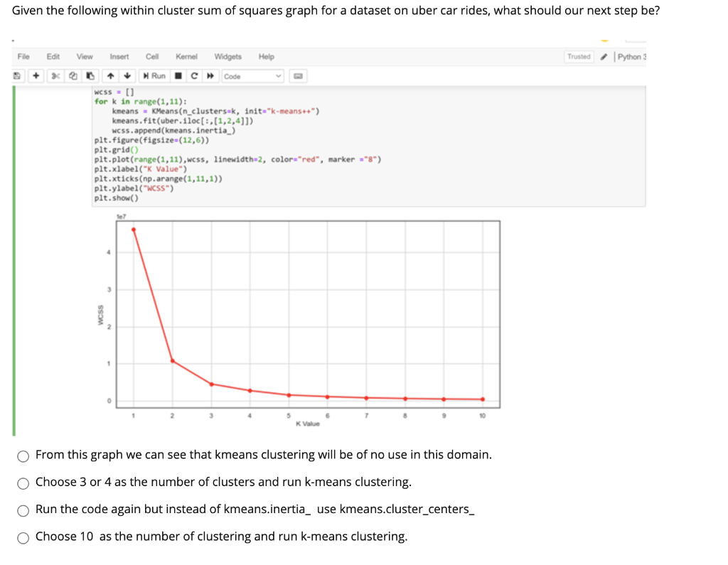Screen dimensions: 728x565
Task: Restart and run all fast-forward icon
Action: (210, 75)
